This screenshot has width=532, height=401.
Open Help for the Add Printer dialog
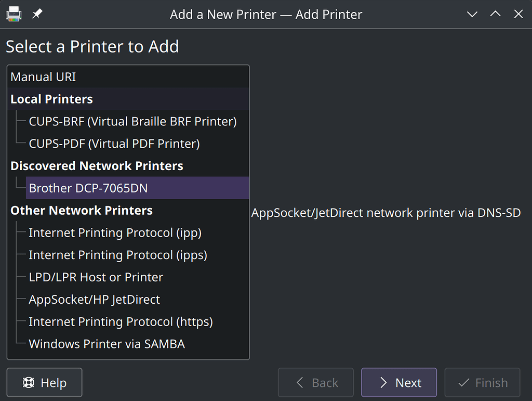[x=44, y=383]
